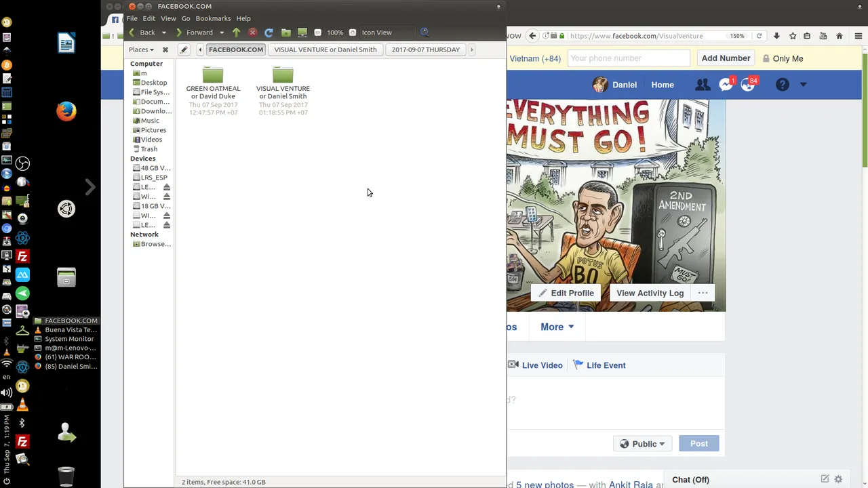This screenshot has height=488, width=868.
Task: Open file search magnifier icon
Action: point(425,33)
